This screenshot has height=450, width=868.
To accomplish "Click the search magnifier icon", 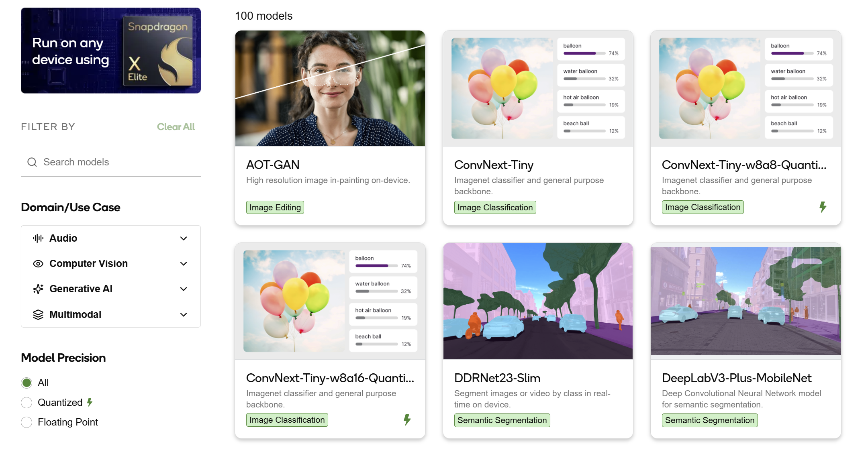I will click(x=32, y=162).
